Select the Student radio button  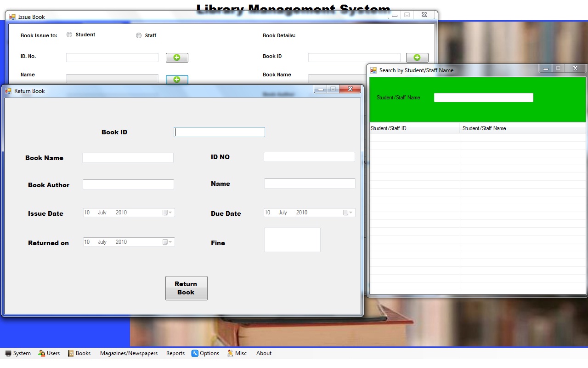69,34
